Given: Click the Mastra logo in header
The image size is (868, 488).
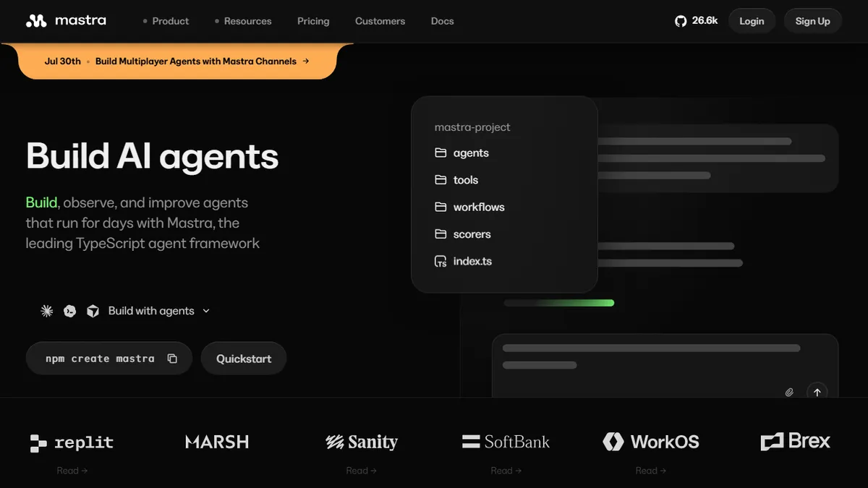Looking at the screenshot, I should pyautogui.click(x=66, y=21).
